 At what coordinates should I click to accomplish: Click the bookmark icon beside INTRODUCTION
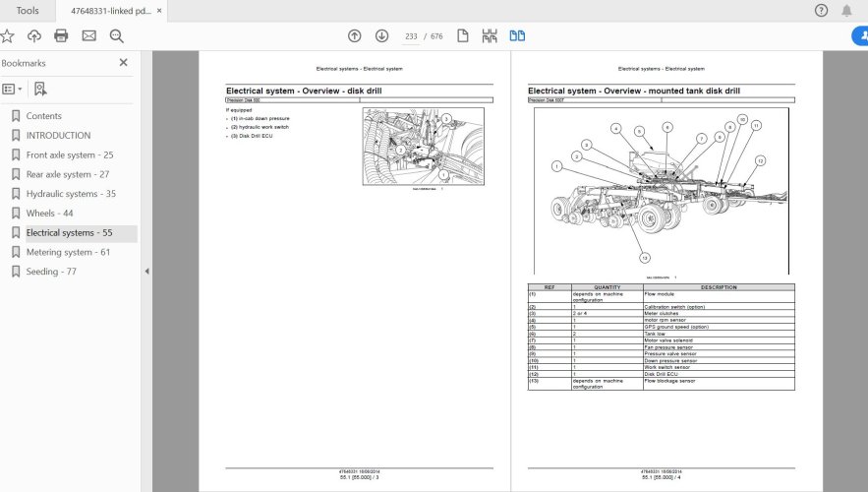[16, 135]
